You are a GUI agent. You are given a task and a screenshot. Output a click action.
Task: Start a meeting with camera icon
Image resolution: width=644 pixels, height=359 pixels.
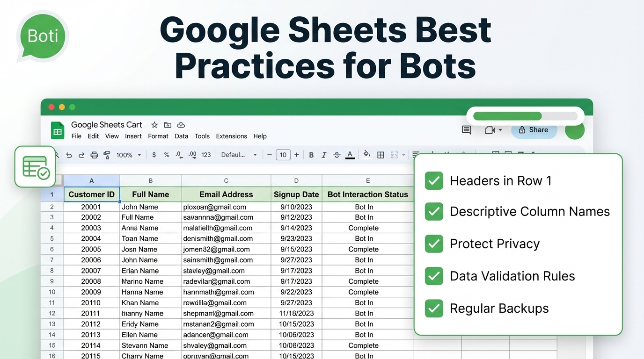click(x=490, y=130)
